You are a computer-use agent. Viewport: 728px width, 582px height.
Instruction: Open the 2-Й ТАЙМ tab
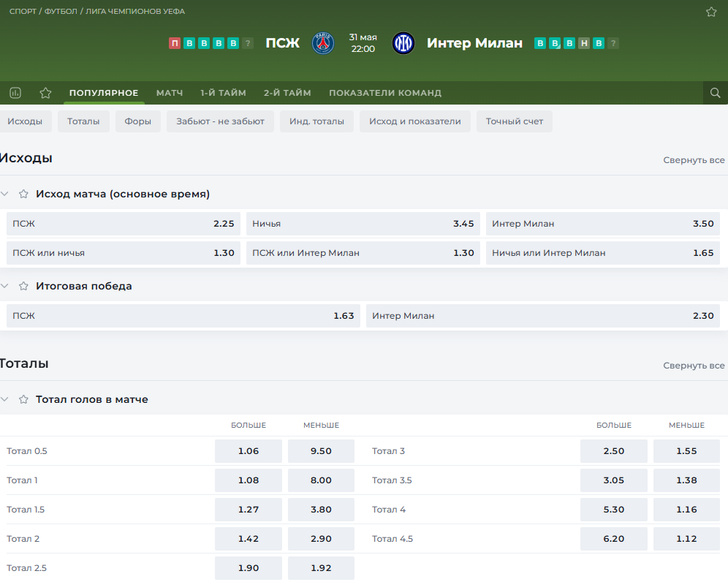(x=287, y=93)
